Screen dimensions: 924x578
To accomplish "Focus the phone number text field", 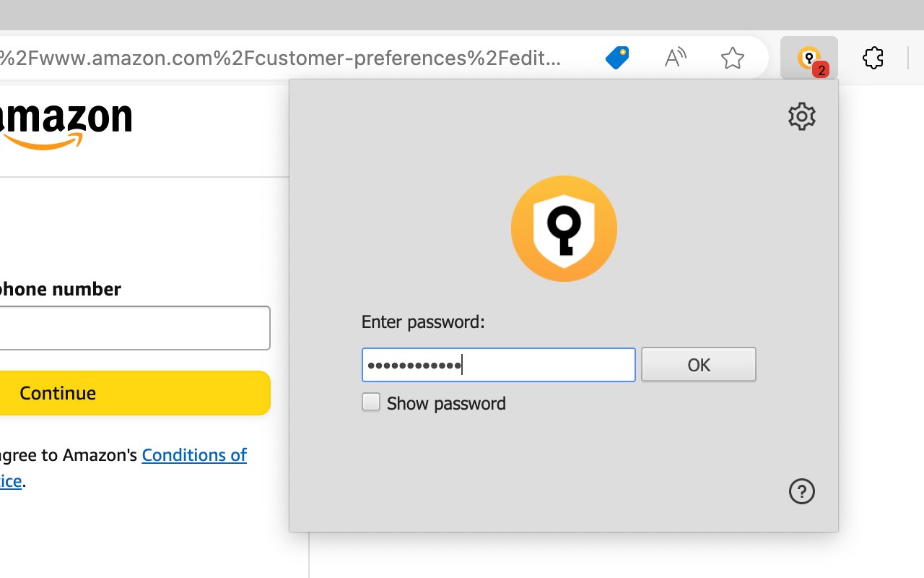I will [134, 328].
